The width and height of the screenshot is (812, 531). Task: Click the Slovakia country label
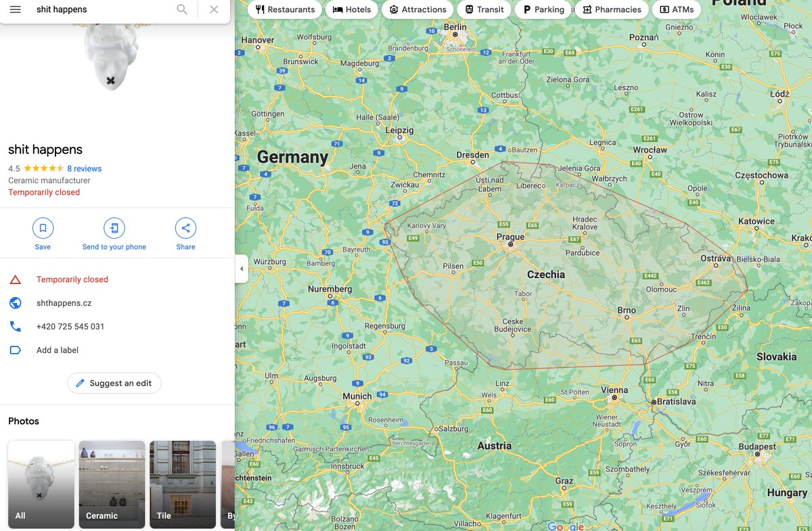tap(776, 356)
